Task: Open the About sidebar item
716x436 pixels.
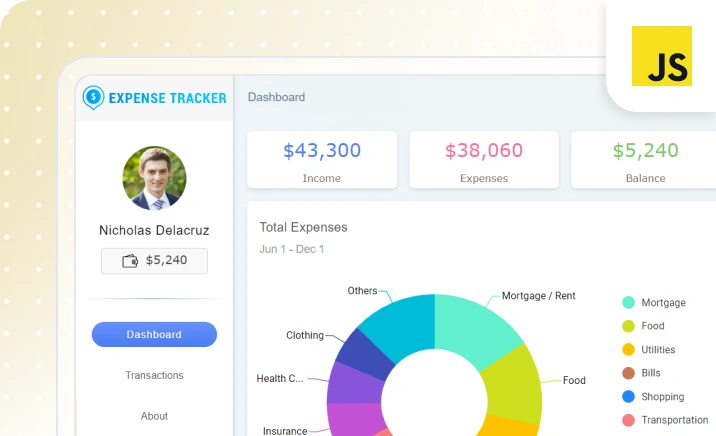Action: [x=154, y=416]
